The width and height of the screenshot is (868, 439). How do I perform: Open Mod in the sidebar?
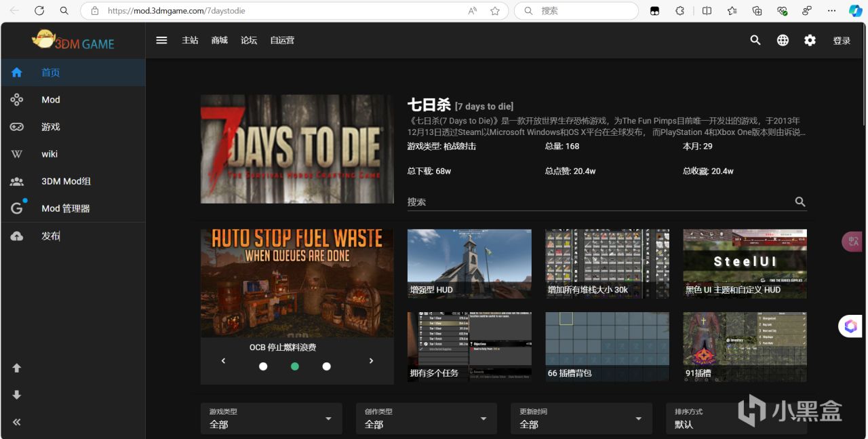click(73, 100)
